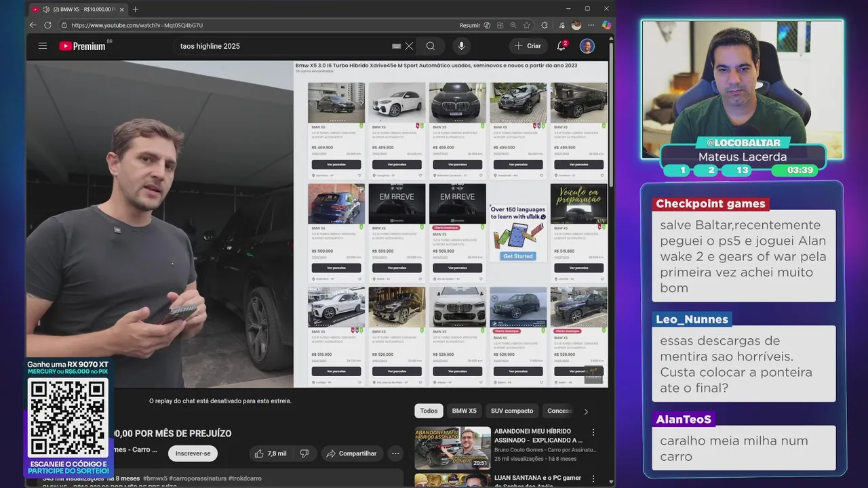Subscribe with Inscrever-se button
The height and width of the screenshot is (488, 868).
click(x=193, y=453)
